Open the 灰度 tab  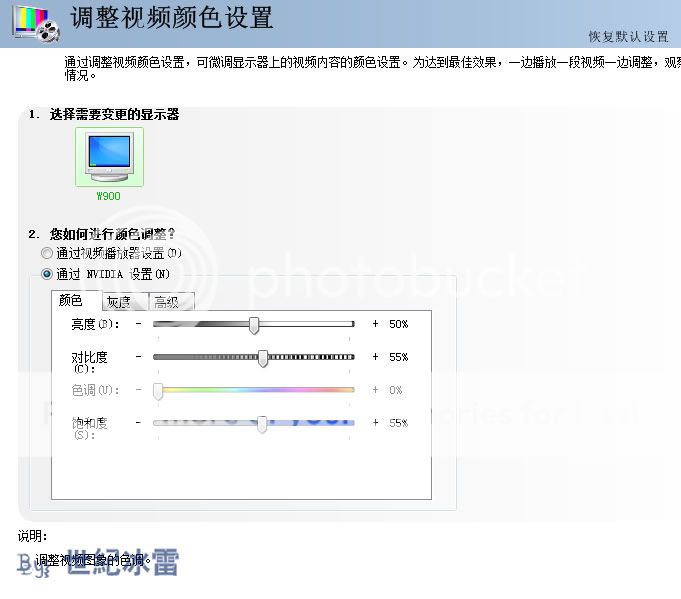pyautogui.click(x=119, y=302)
